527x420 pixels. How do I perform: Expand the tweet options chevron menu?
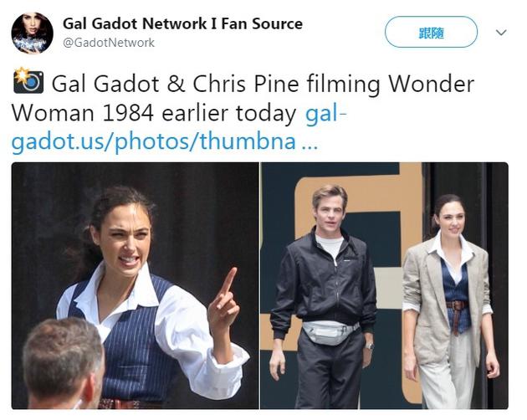click(501, 33)
